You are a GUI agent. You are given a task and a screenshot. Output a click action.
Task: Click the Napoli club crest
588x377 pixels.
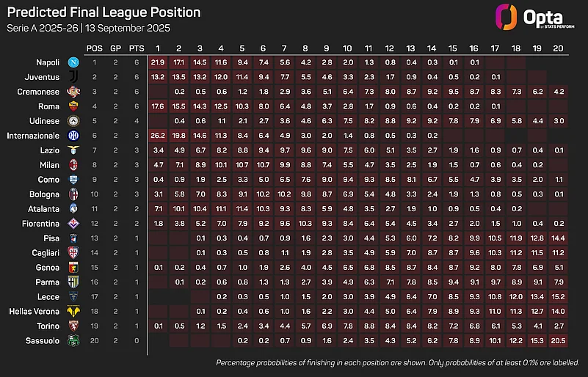point(73,62)
